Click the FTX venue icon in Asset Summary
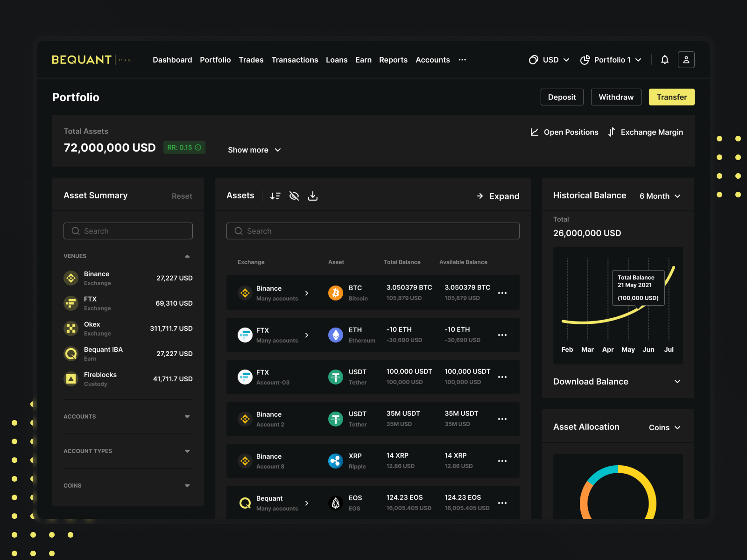747x560 pixels. [x=71, y=303]
